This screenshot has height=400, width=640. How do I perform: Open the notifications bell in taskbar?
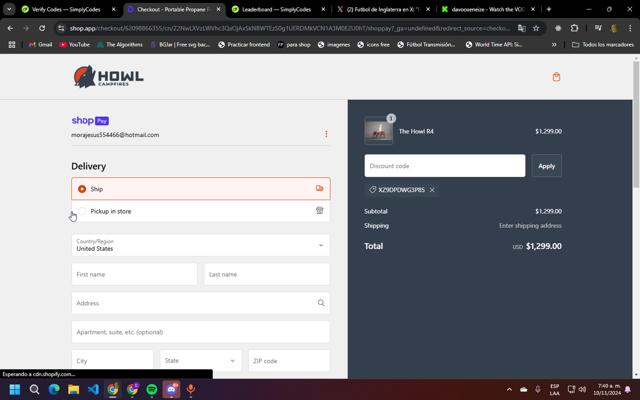[627, 389]
